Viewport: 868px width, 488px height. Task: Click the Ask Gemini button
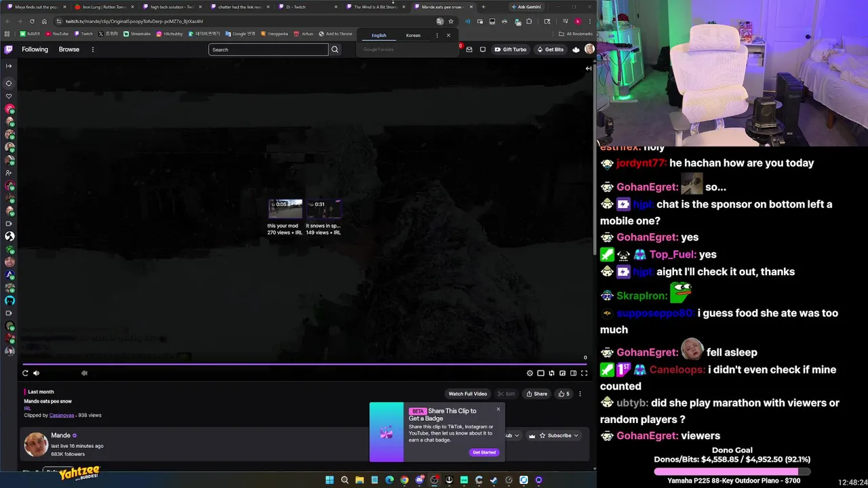(526, 7)
